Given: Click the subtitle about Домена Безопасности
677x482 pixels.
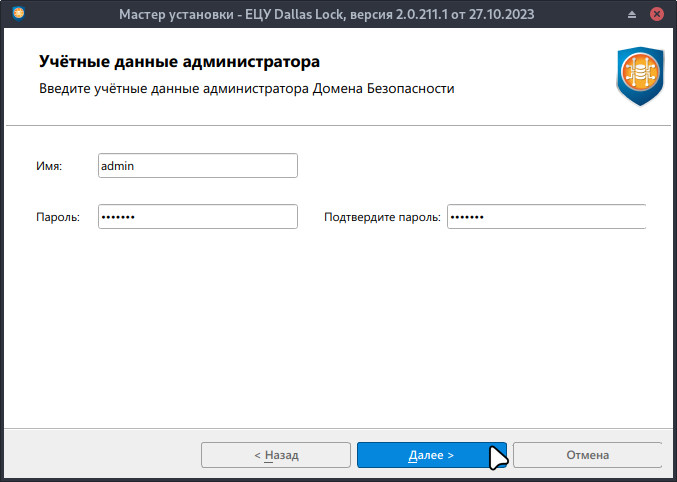Looking at the screenshot, I should click(x=246, y=89).
